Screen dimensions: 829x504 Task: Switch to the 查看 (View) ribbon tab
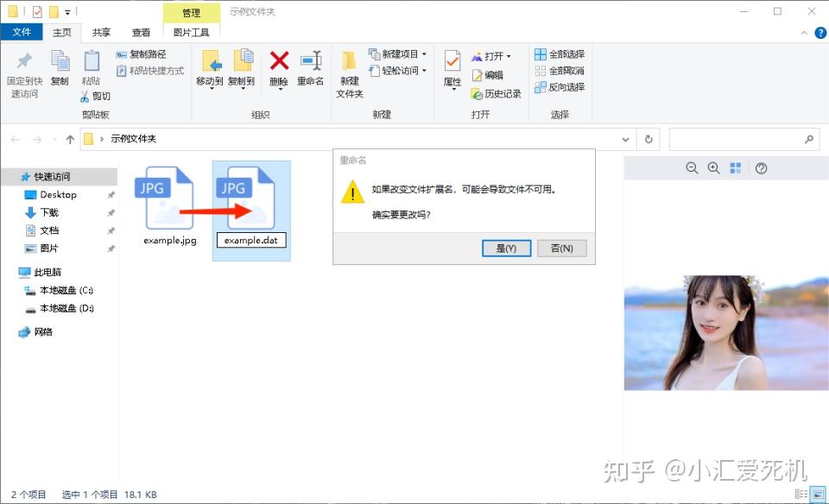point(140,31)
